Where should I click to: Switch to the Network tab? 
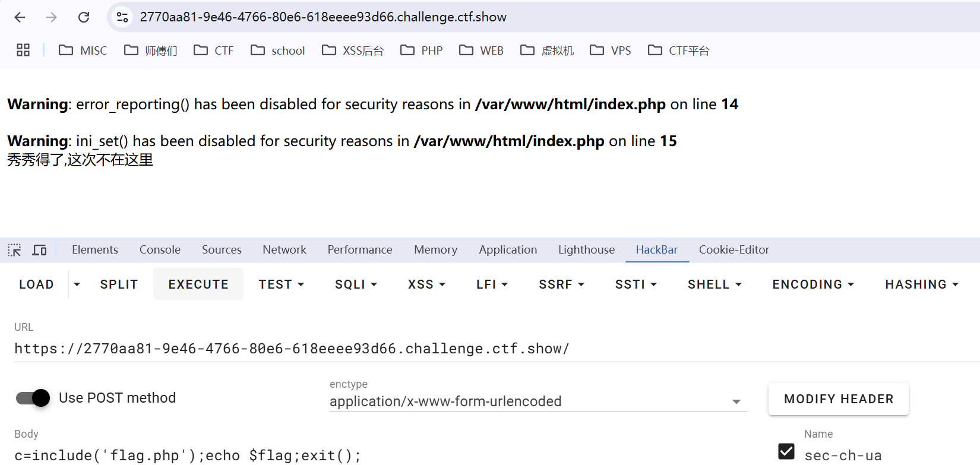[284, 250]
